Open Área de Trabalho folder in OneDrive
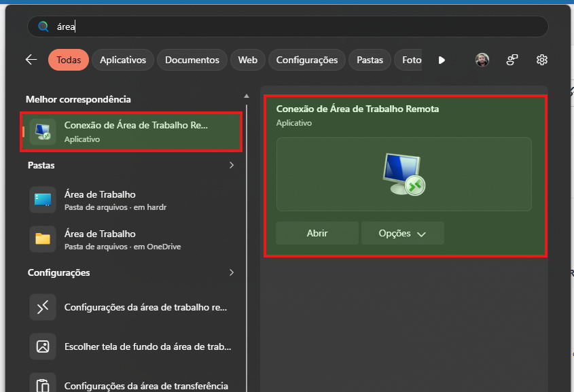This screenshot has height=392, width=574. [132, 239]
